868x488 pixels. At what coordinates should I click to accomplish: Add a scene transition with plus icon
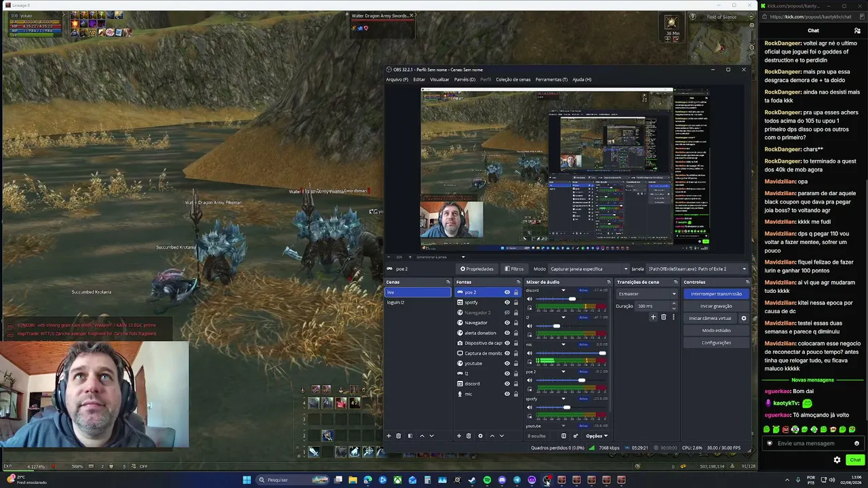click(x=653, y=317)
